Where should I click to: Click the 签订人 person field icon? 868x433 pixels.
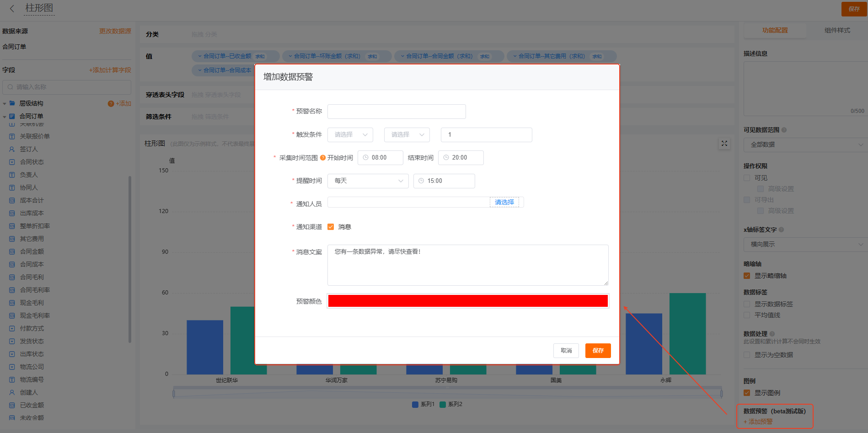tap(12, 149)
